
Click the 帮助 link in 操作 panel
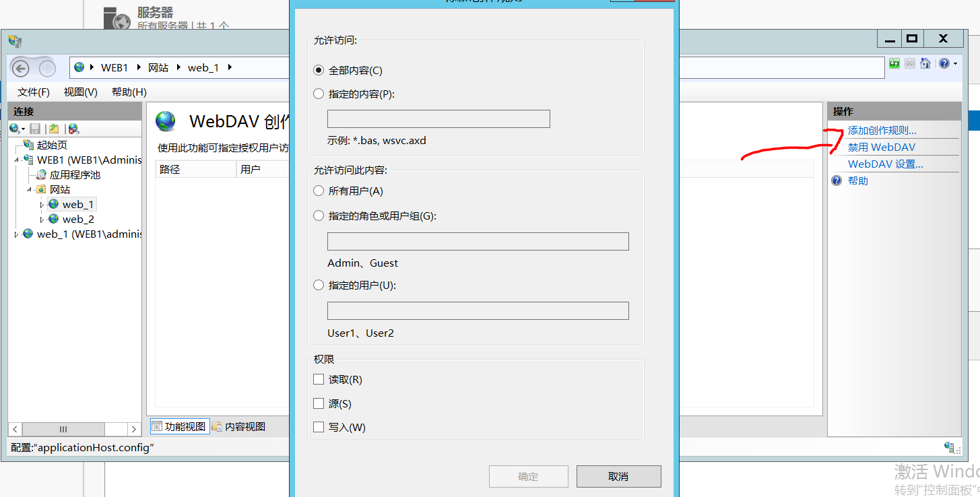click(858, 180)
